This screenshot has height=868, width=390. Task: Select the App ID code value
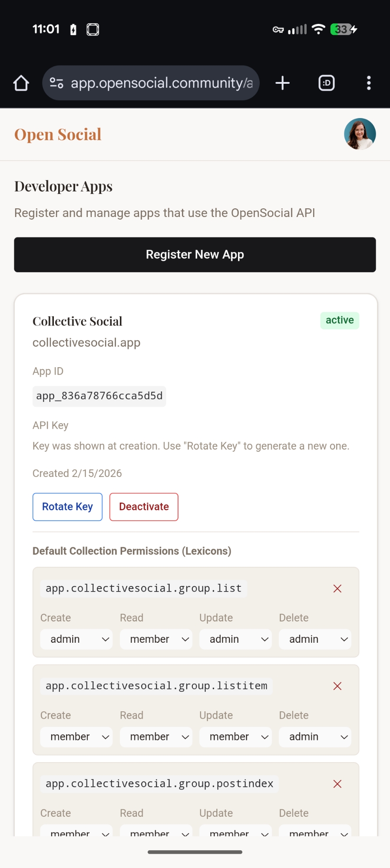(99, 396)
